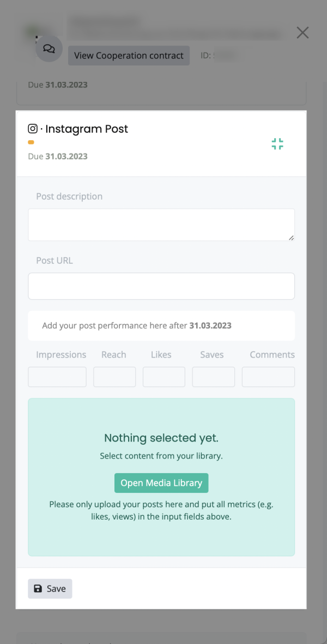Close the dialog with X icon
The height and width of the screenshot is (644, 327).
(302, 32)
